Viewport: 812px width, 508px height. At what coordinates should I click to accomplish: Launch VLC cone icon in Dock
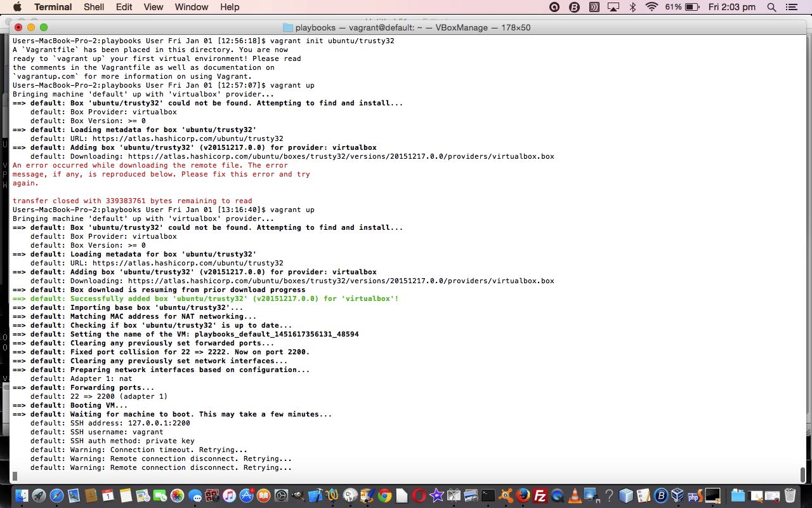click(x=575, y=495)
